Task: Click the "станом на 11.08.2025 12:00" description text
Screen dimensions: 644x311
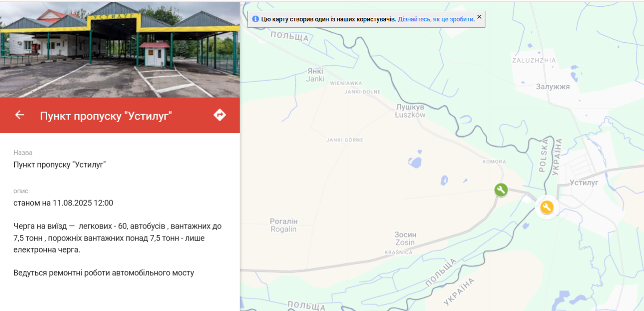Action: click(63, 203)
